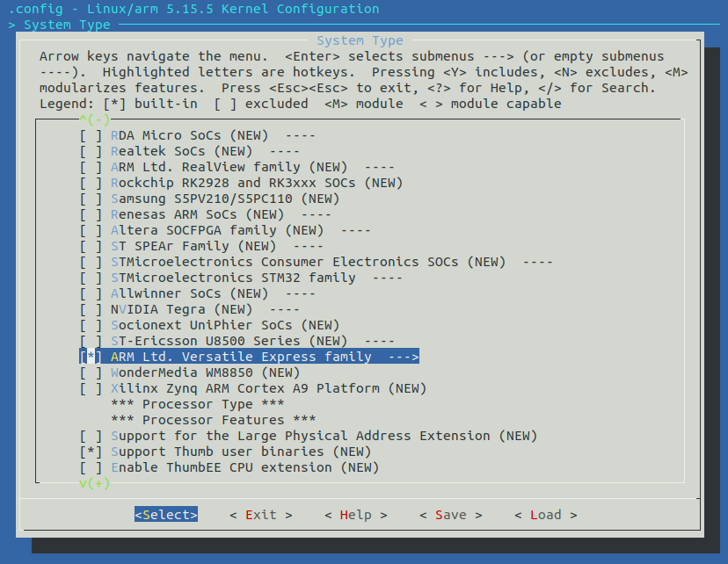Click empty submenu marker after RDA Micro SoCs
Viewport: 728px width, 564px height.
[301, 135]
